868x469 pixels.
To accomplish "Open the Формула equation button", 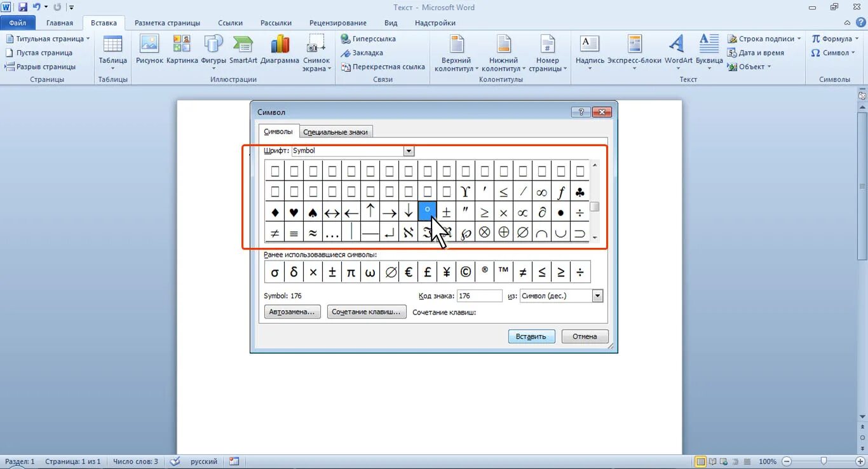I will pyautogui.click(x=835, y=39).
